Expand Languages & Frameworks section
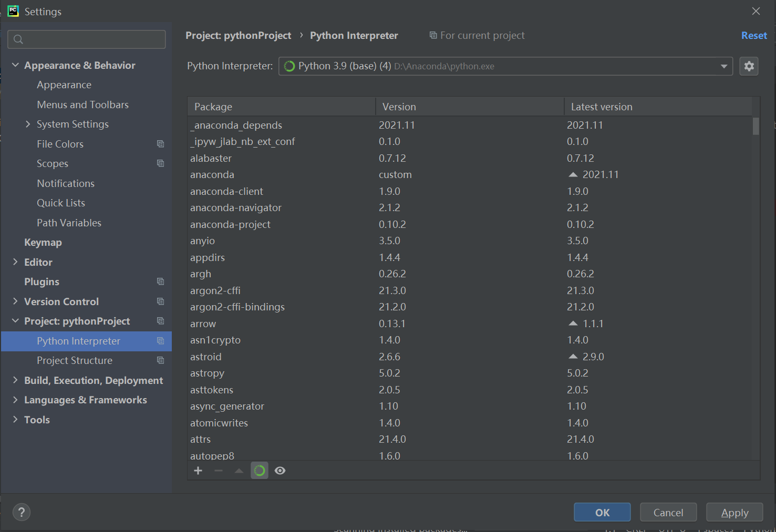 point(15,400)
